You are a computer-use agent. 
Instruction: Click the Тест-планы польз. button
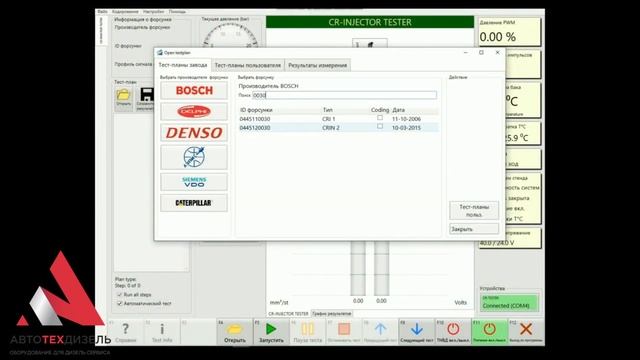474,211
